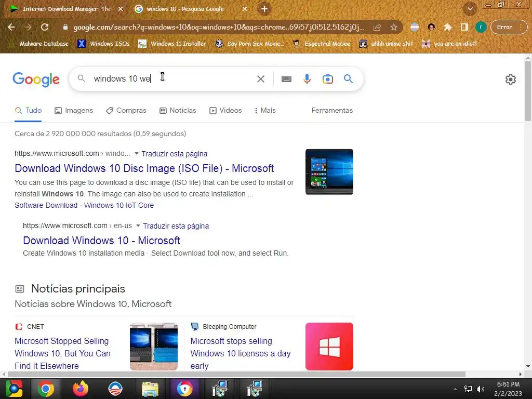Open Software Download sitelink

46,205
